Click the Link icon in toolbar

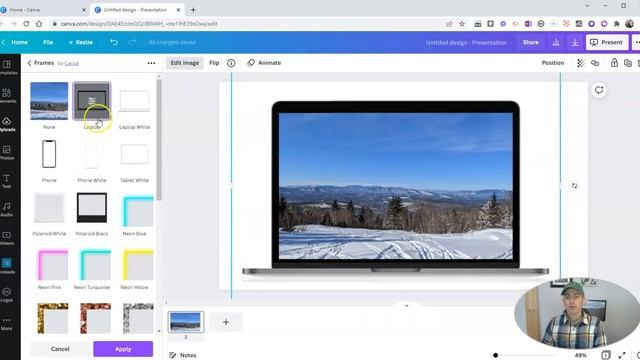click(x=595, y=63)
